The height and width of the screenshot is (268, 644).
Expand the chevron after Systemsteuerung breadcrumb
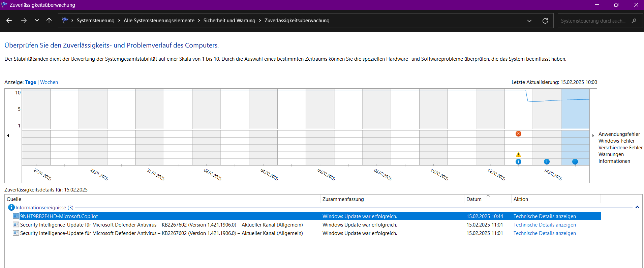(x=119, y=21)
